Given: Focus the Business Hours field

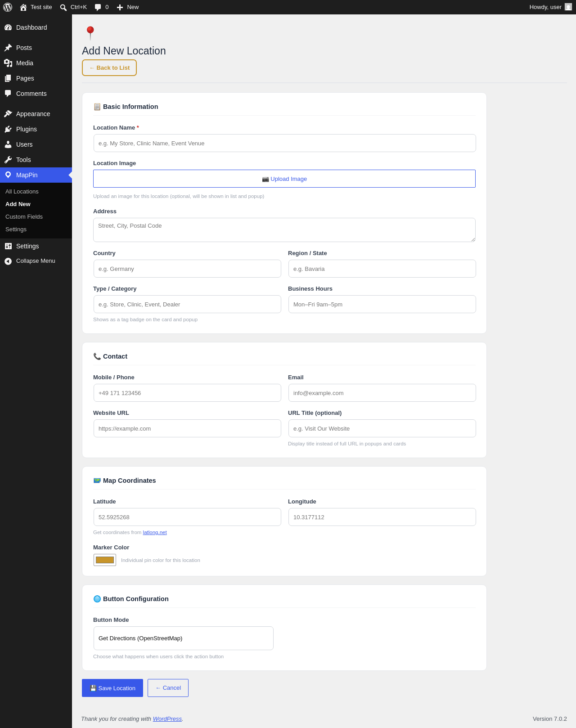Looking at the screenshot, I should point(382,304).
